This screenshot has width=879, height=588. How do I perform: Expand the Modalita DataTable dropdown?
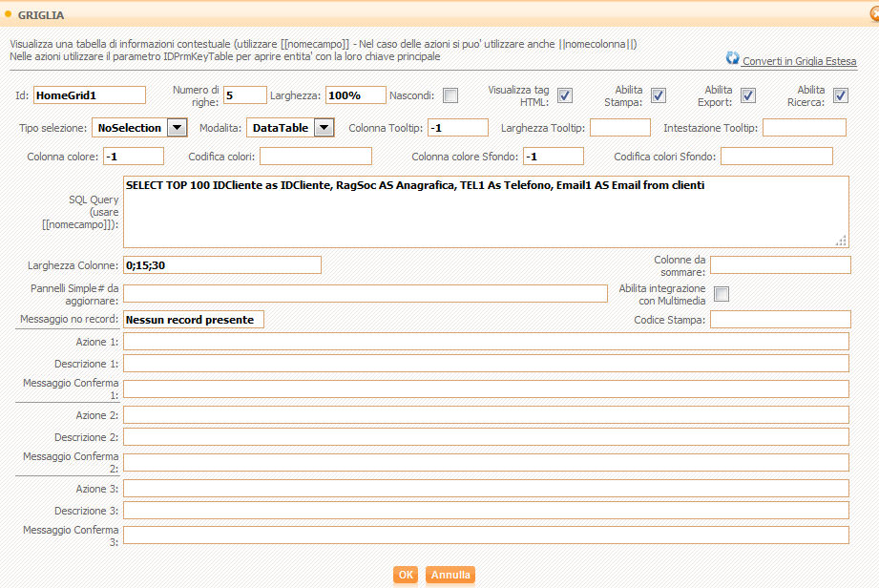(324, 128)
